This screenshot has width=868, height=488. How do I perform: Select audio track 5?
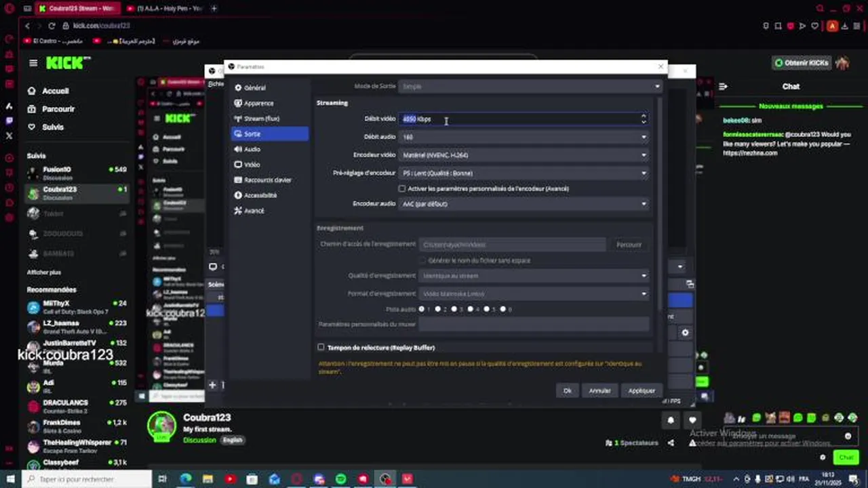click(x=487, y=309)
